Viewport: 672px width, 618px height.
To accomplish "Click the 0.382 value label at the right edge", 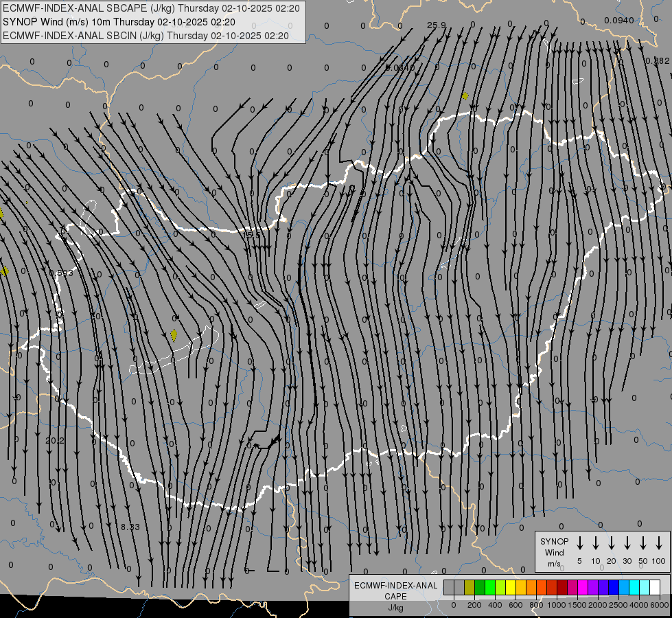I will (x=658, y=61).
